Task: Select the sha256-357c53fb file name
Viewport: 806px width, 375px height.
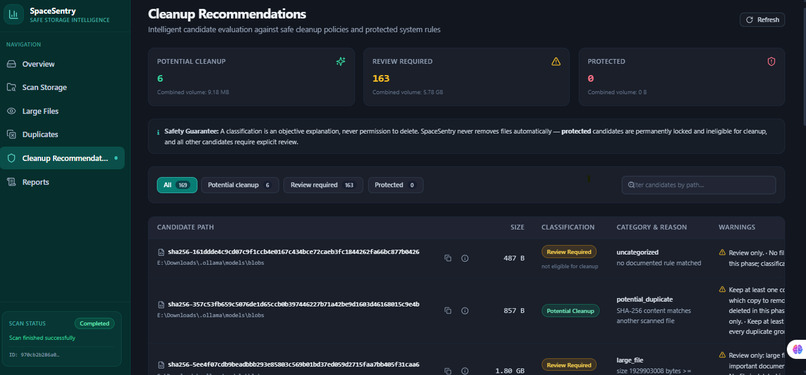Action: (294, 304)
